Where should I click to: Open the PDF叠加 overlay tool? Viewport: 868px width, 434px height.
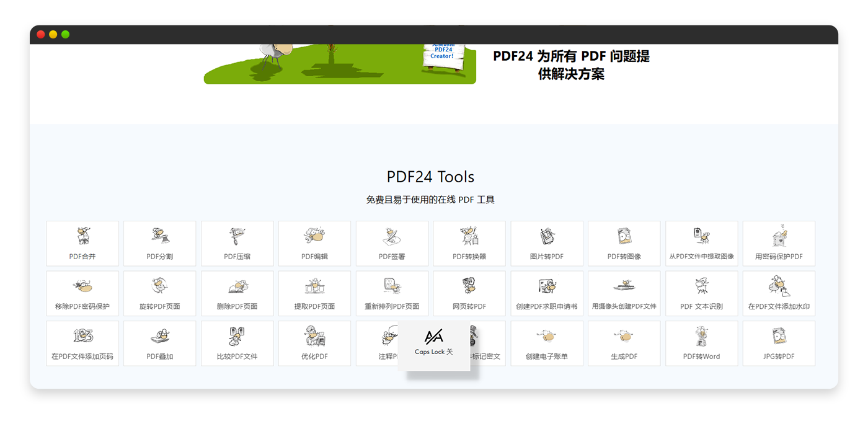pyautogui.click(x=160, y=343)
